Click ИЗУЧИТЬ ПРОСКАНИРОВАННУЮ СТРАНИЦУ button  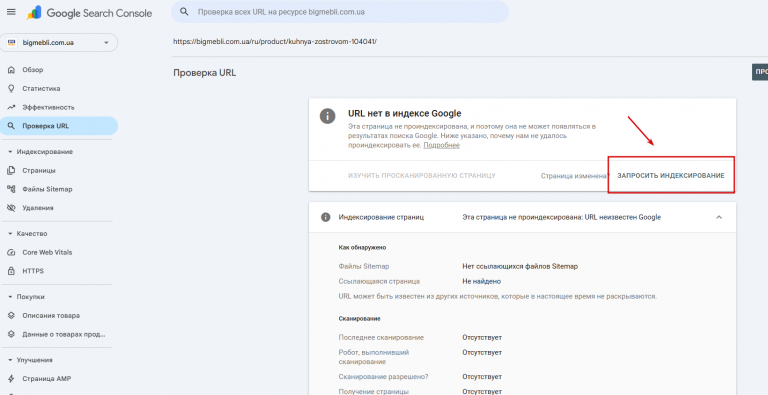click(x=422, y=175)
